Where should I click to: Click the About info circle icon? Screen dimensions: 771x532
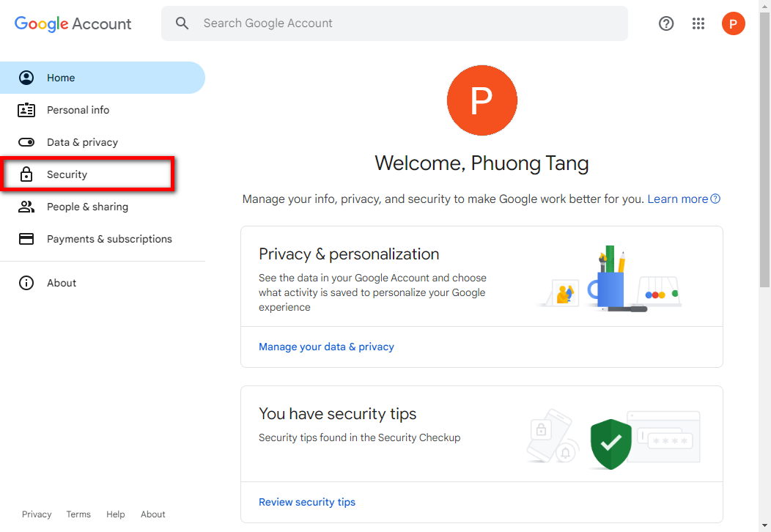(x=26, y=283)
